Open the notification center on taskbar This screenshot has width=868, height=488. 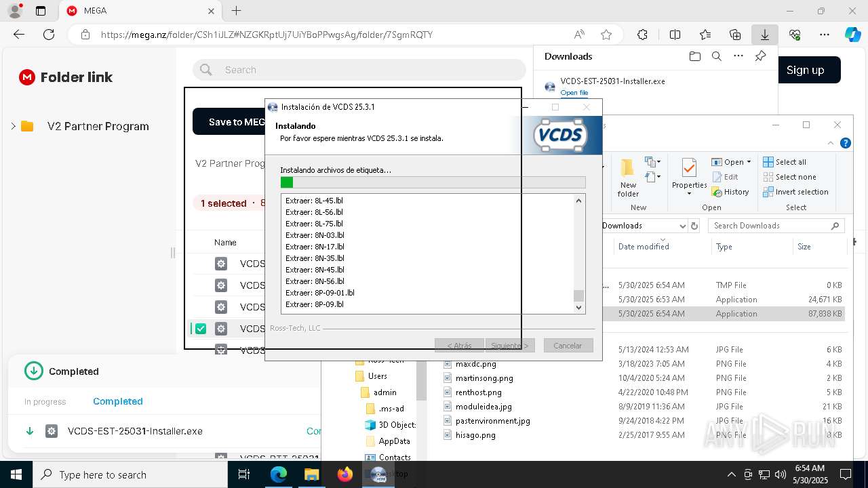846,474
